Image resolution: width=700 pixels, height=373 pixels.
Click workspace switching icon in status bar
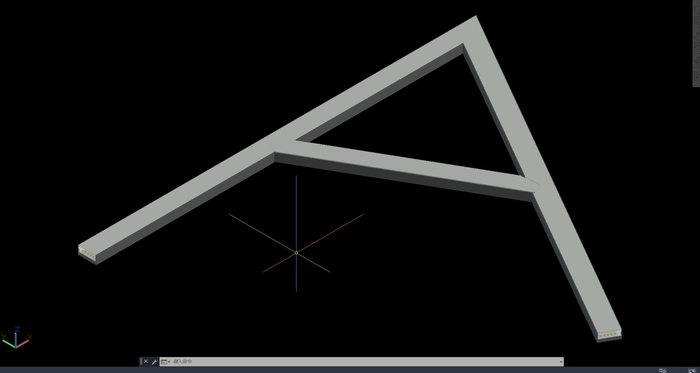[x=663, y=370]
